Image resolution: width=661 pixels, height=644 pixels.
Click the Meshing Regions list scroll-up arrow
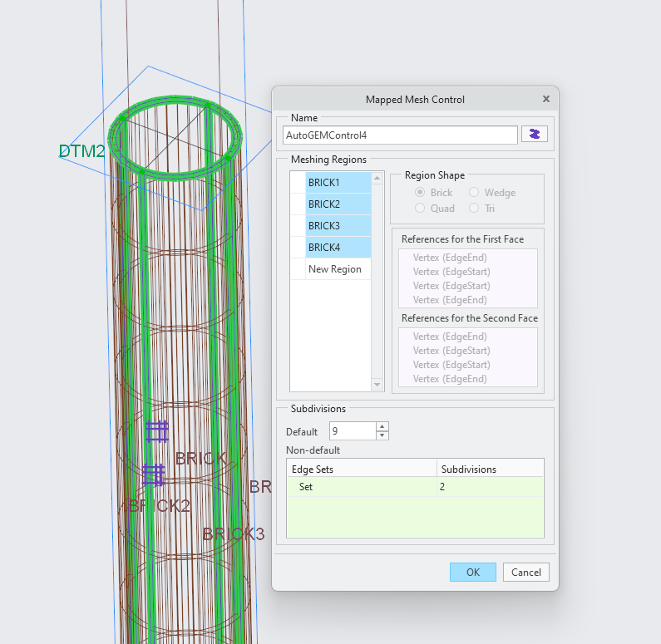coord(377,178)
